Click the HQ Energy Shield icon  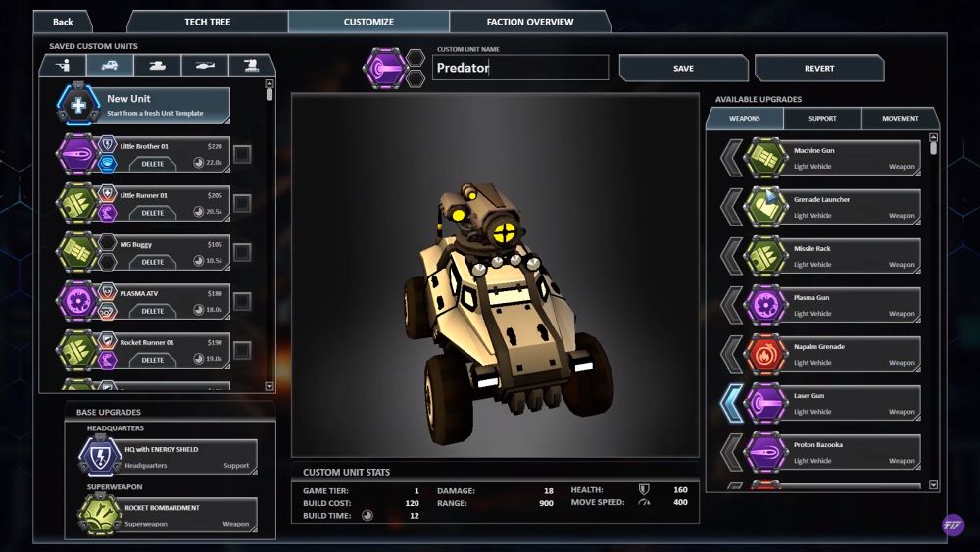click(99, 457)
